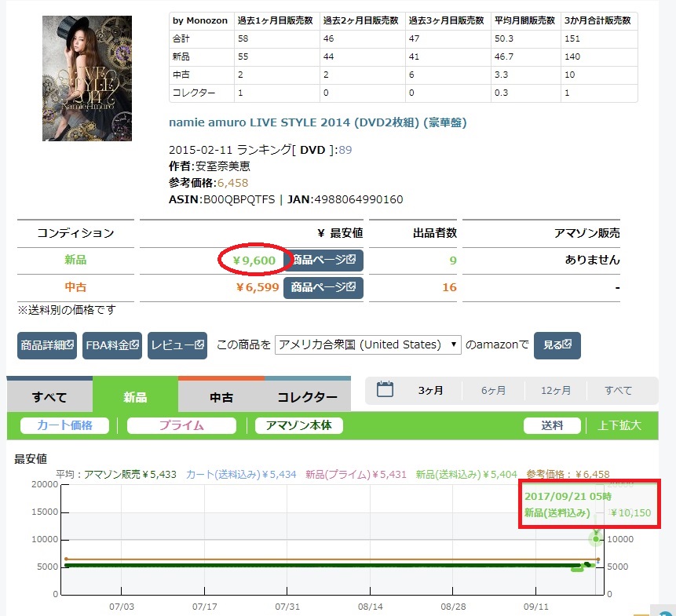
Task: Select the すべて period option
Action: tap(618, 390)
